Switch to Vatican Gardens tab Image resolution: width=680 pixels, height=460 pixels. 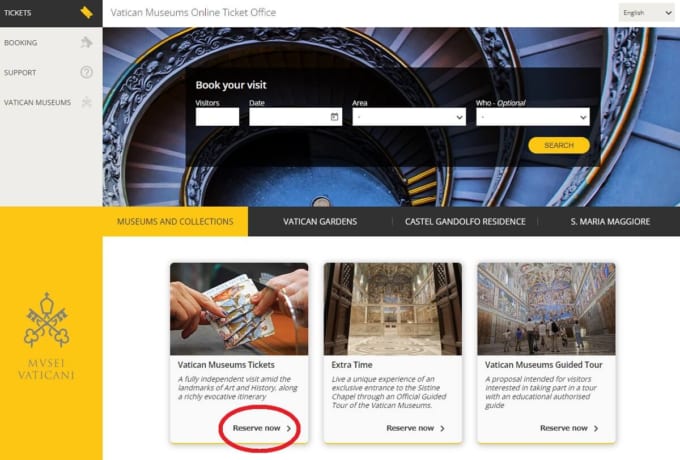[319, 221]
